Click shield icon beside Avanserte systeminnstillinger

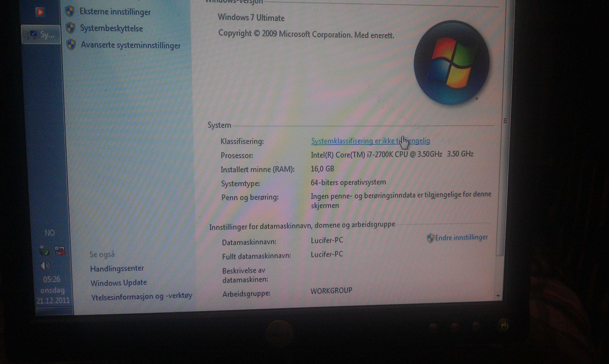[x=71, y=44]
